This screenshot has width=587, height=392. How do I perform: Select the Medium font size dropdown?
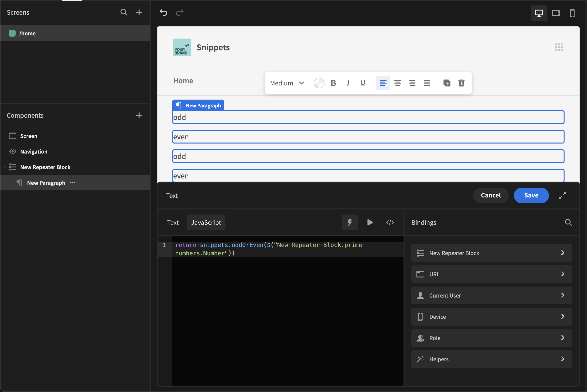pyautogui.click(x=286, y=83)
